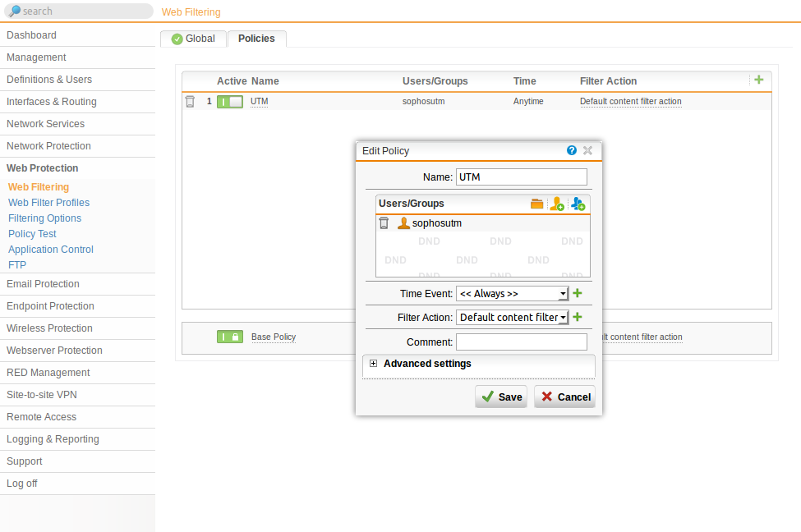The width and height of the screenshot is (801, 532).
Task: Open the Users/Groups folder browser icon
Action: 536,204
